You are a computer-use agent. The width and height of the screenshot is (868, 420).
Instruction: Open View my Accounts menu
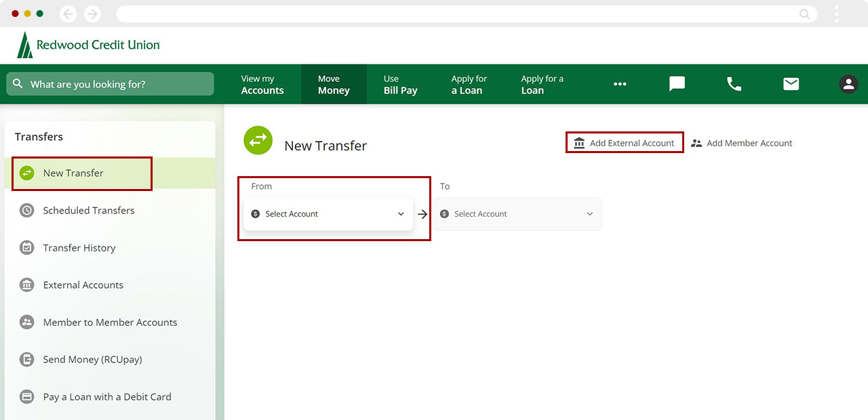pos(262,85)
